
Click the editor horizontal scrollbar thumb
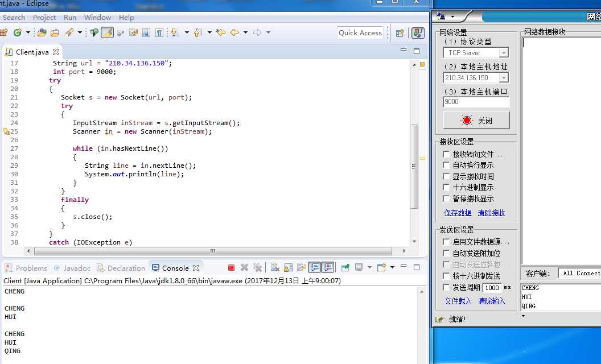[x=213, y=251]
